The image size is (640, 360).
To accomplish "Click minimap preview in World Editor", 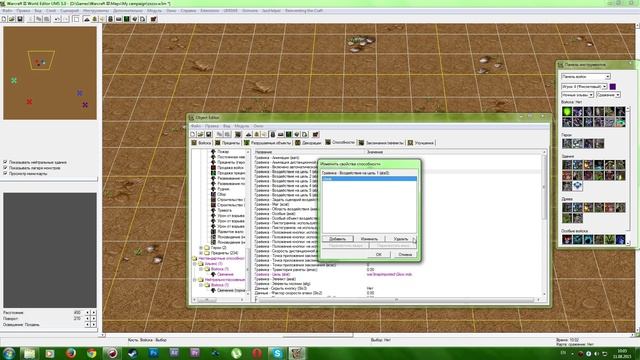I will (x=50, y=73).
